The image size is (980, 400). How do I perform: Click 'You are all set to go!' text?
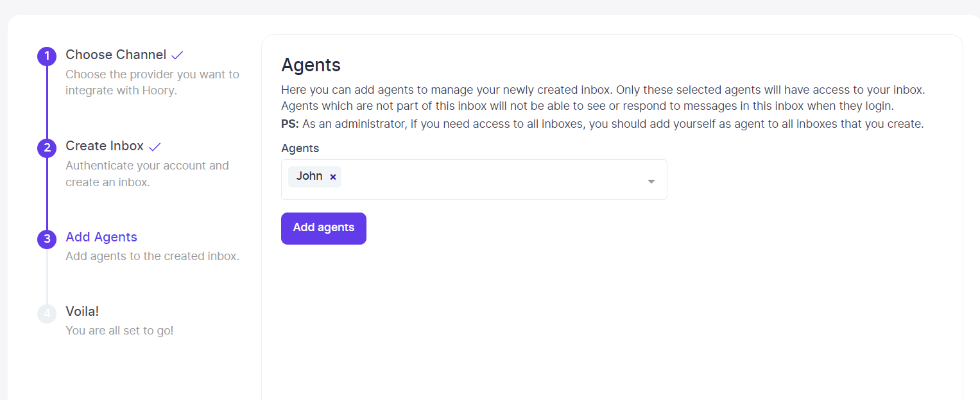coord(119,331)
